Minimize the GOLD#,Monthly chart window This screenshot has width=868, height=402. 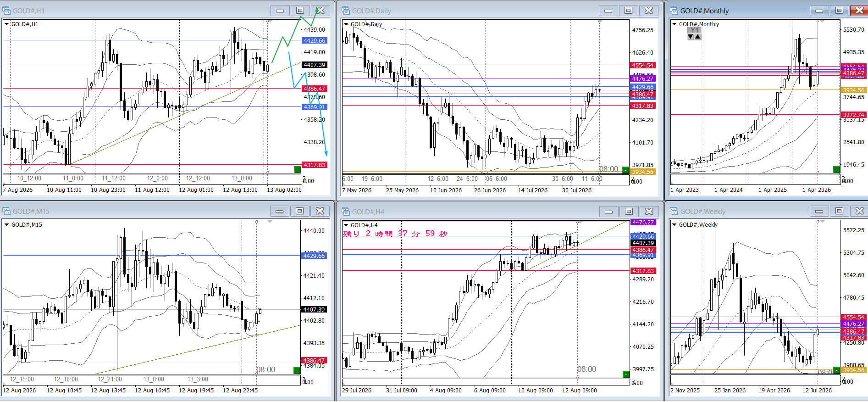[x=819, y=11]
